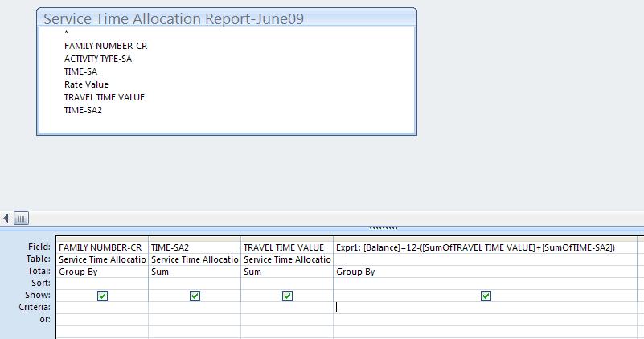Click Criteria cell under TIME-SA2 column
The image size is (644, 339).
[195, 308]
